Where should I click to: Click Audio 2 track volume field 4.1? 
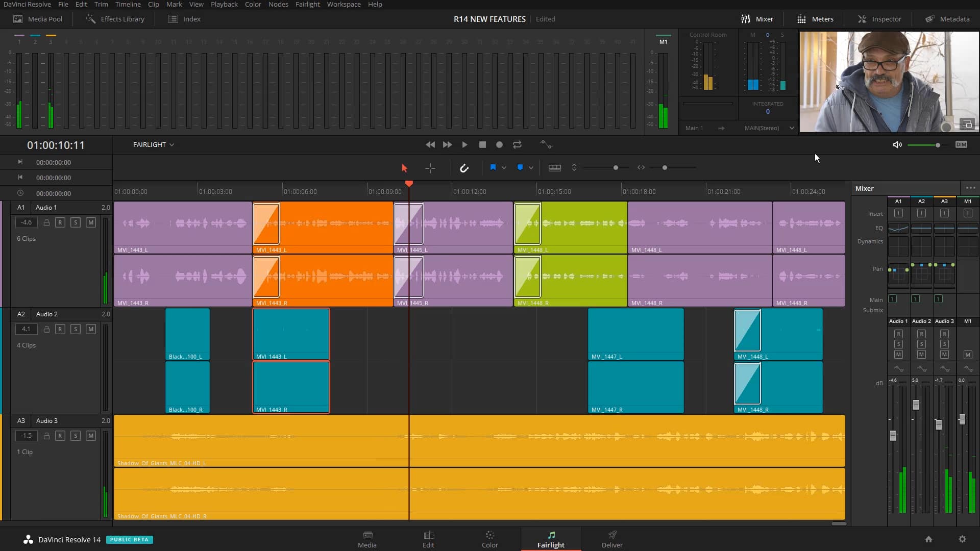point(26,329)
